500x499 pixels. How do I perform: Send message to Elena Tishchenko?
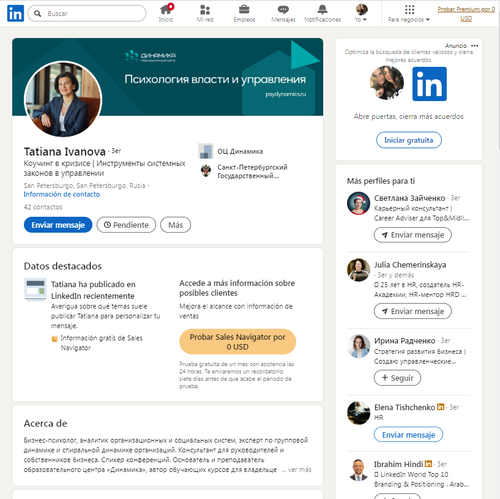[x=408, y=435]
